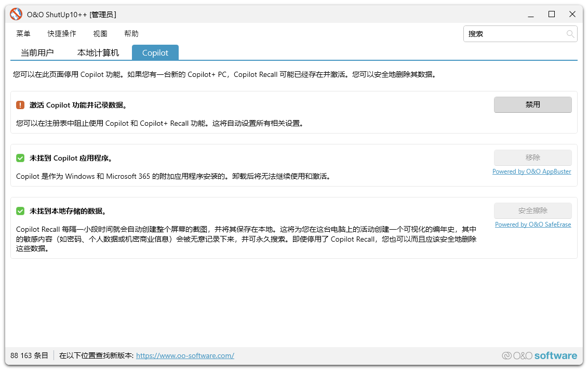Click the green check icon for Copilot app

[x=20, y=158]
